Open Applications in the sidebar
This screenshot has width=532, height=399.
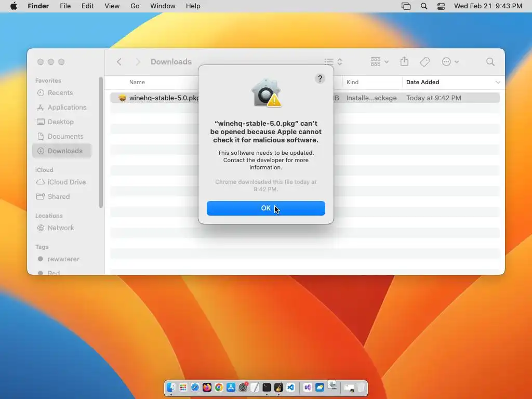tap(62, 107)
